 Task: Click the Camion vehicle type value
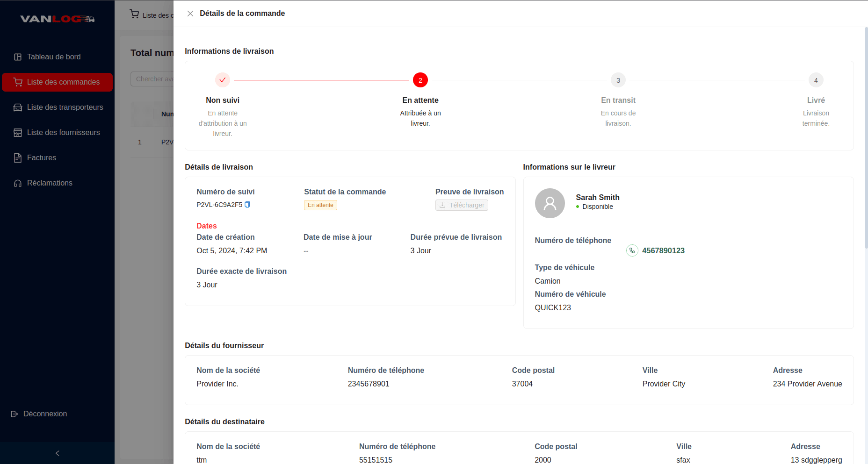pos(548,281)
